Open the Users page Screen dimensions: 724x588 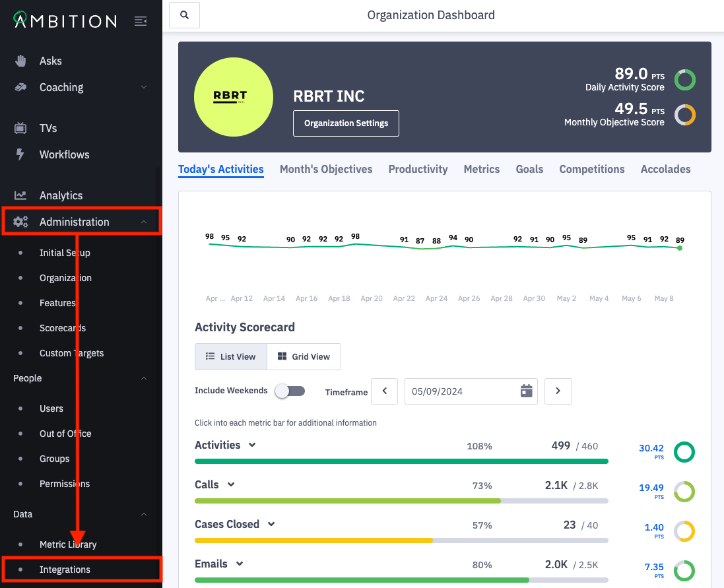click(x=51, y=408)
